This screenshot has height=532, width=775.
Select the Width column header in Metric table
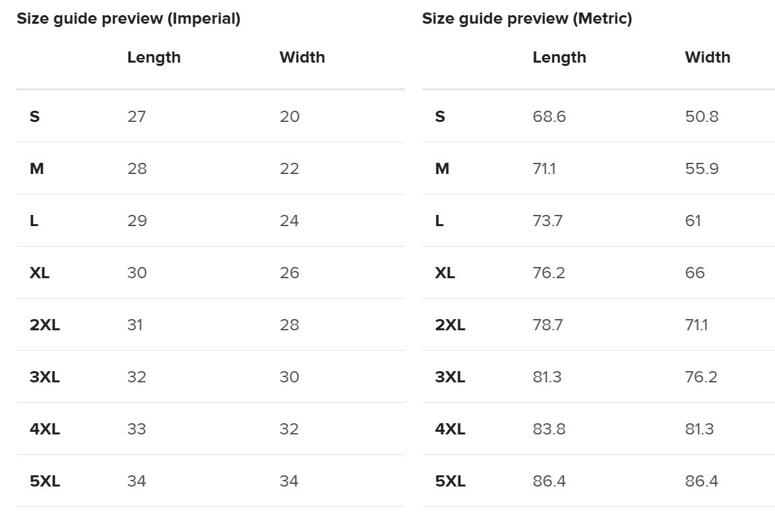tap(708, 57)
